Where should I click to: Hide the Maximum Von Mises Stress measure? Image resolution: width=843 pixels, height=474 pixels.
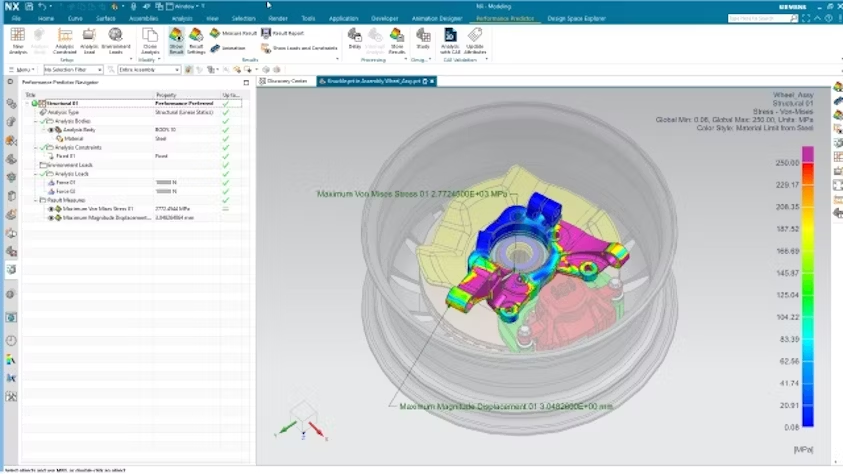pos(52,209)
